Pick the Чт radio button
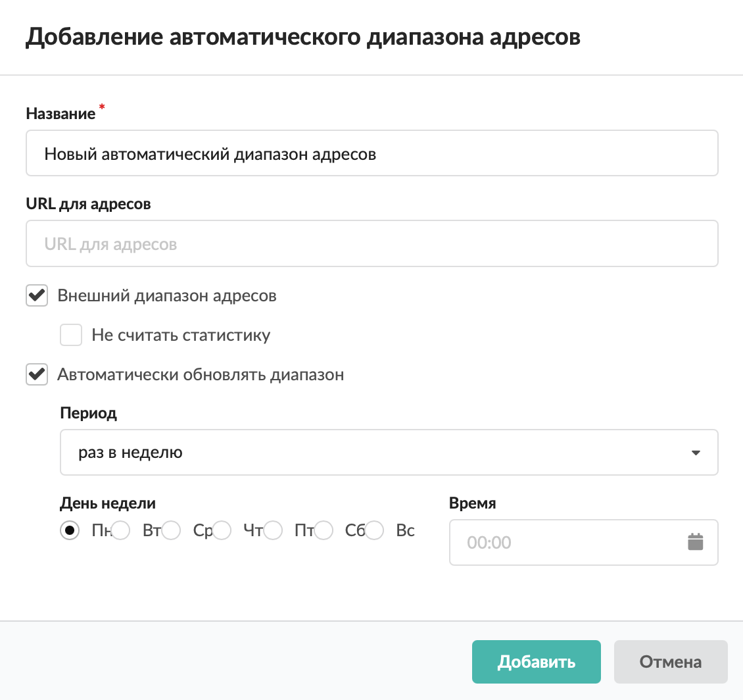The width and height of the screenshot is (743, 700). tap(222, 530)
